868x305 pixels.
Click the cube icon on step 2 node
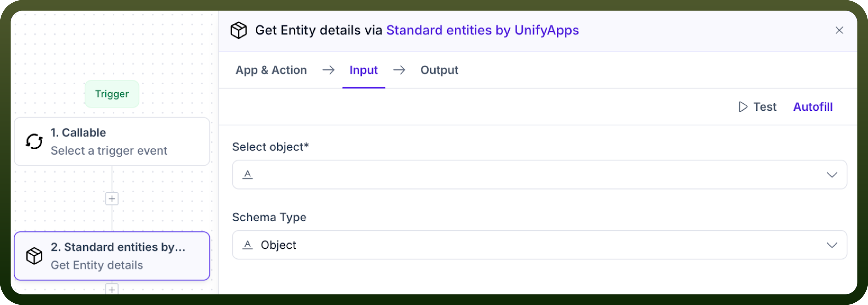[34, 256]
